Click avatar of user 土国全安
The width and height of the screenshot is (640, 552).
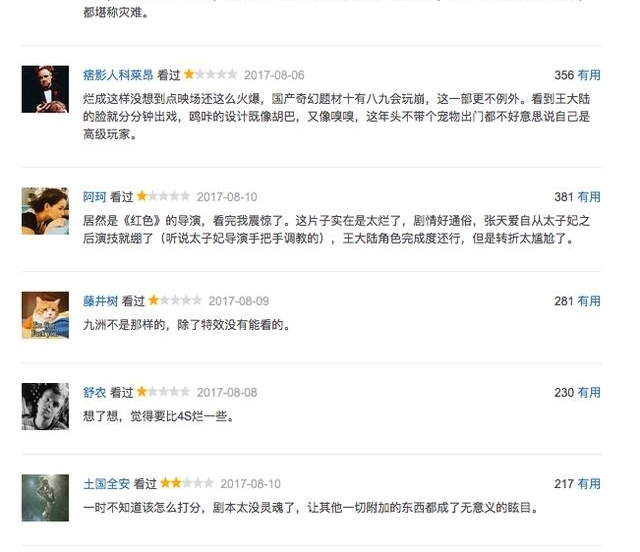point(45,497)
